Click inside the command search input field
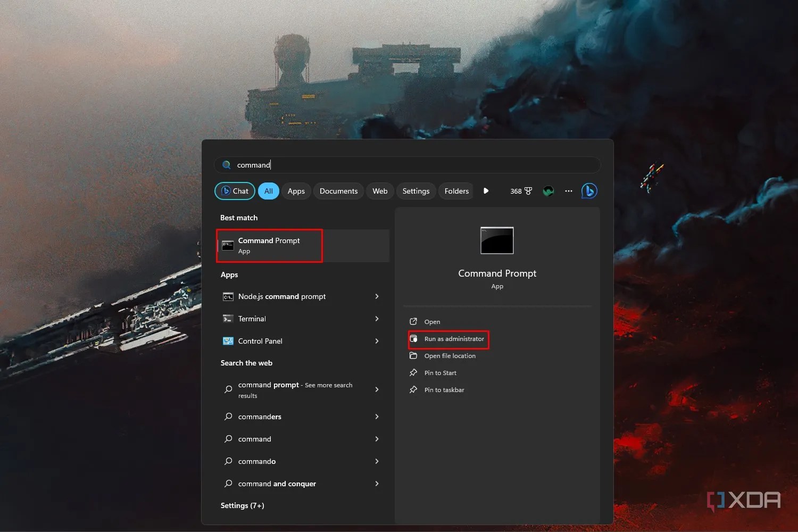 point(372,165)
